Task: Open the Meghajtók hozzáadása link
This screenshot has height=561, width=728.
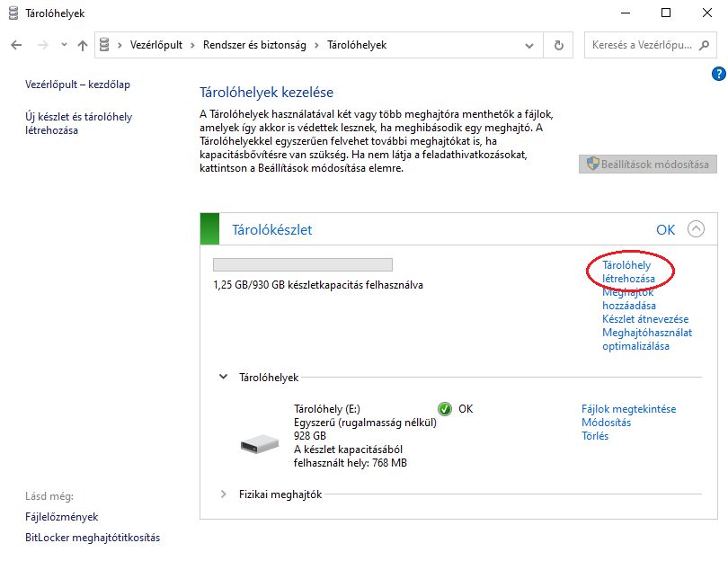Action: (628, 299)
